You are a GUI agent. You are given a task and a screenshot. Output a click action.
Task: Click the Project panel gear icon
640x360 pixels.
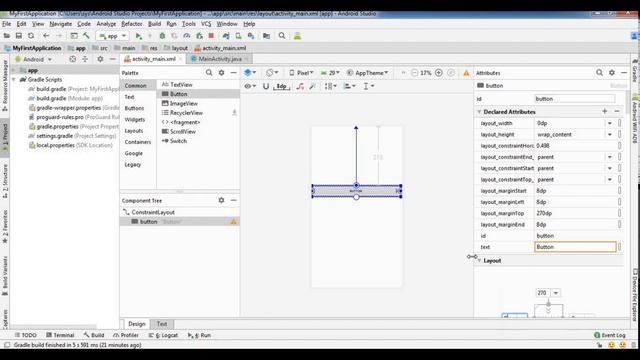tap(100, 59)
